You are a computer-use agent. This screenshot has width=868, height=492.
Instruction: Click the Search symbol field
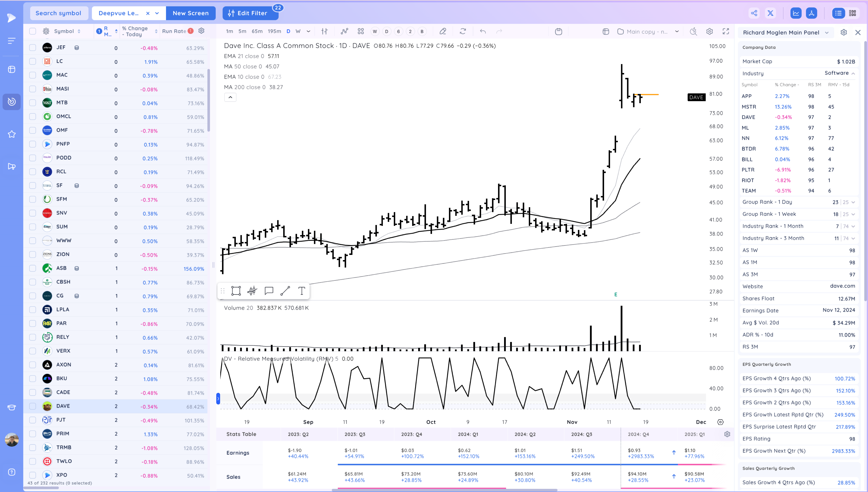tap(59, 13)
